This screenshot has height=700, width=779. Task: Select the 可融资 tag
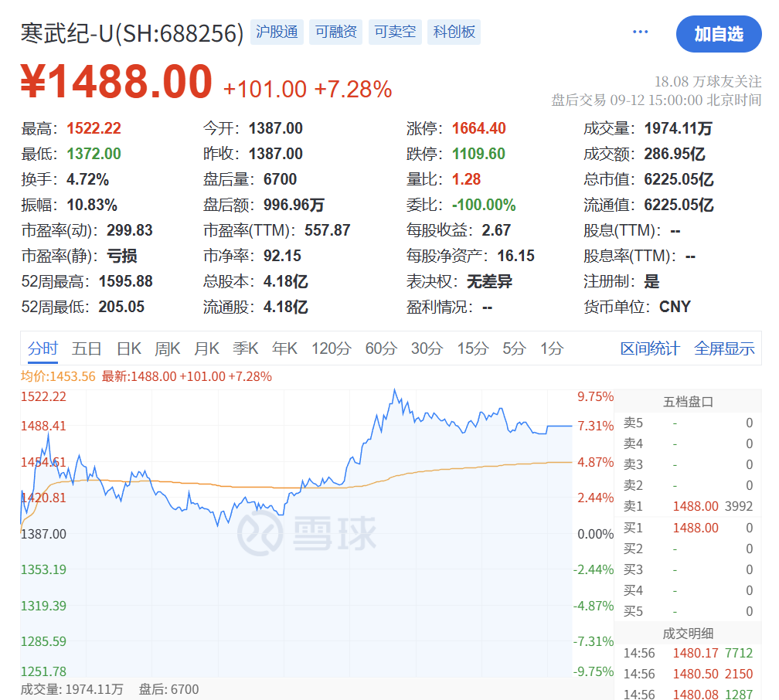(336, 32)
